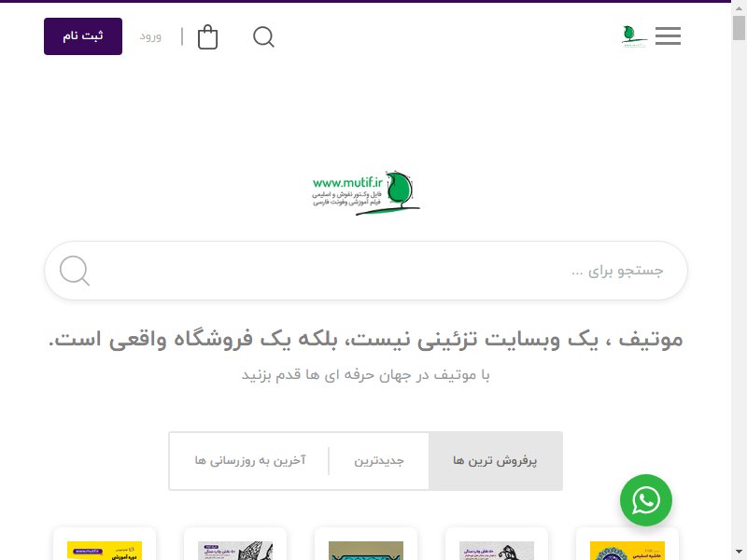This screenshot has height=560, width=747.
Task: Click the vertical scrollbar thumb
Action: [739, 28]
